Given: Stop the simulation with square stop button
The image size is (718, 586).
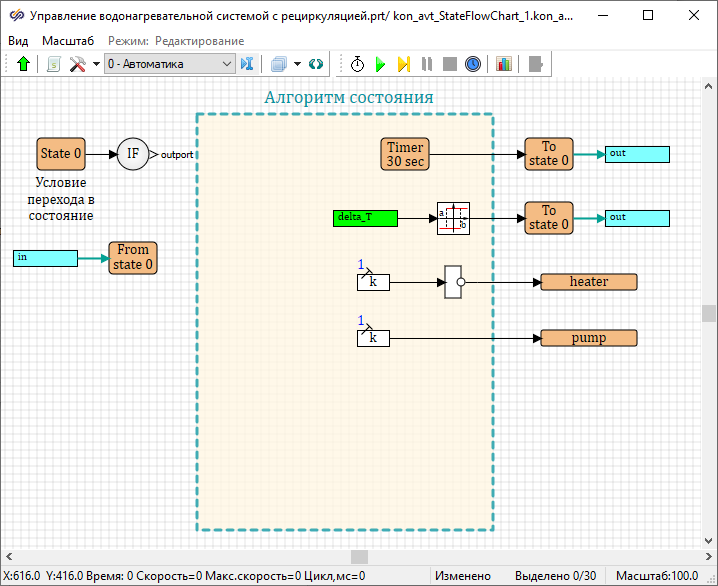Looking at the screenshot, I should (449, 64).
